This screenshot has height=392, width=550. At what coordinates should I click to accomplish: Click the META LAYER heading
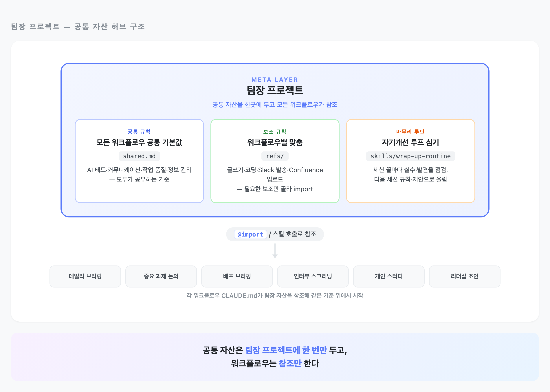point(275,80)
